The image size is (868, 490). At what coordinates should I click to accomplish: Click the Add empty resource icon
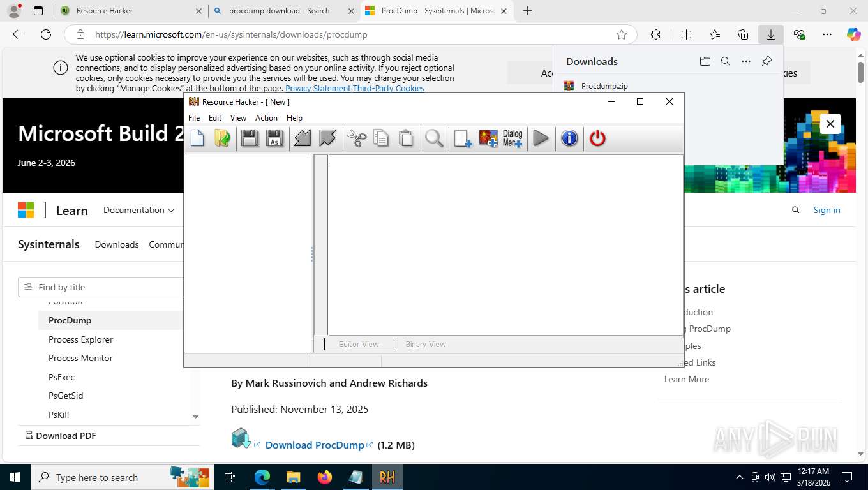pos(463,138)
